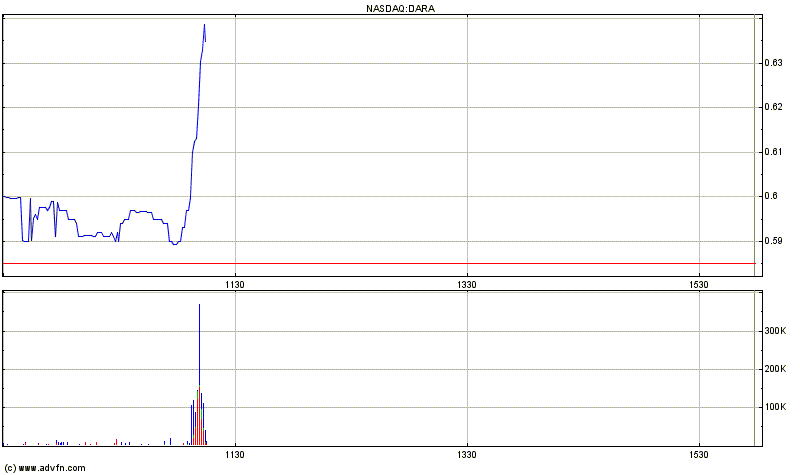Viewport: 800px width, 475px height.
Task: Click the 100K volume axis label
Action: 774,407
